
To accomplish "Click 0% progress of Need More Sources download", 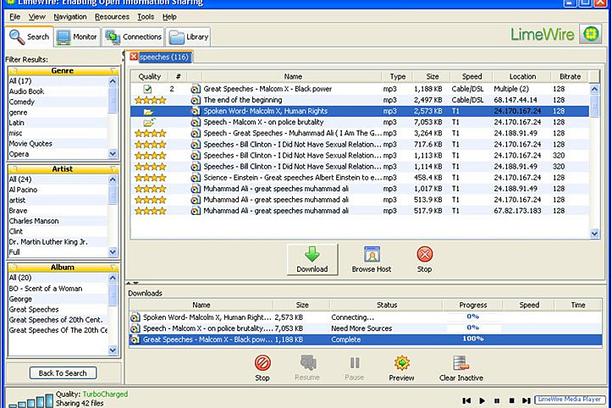I will pos(473,328).
